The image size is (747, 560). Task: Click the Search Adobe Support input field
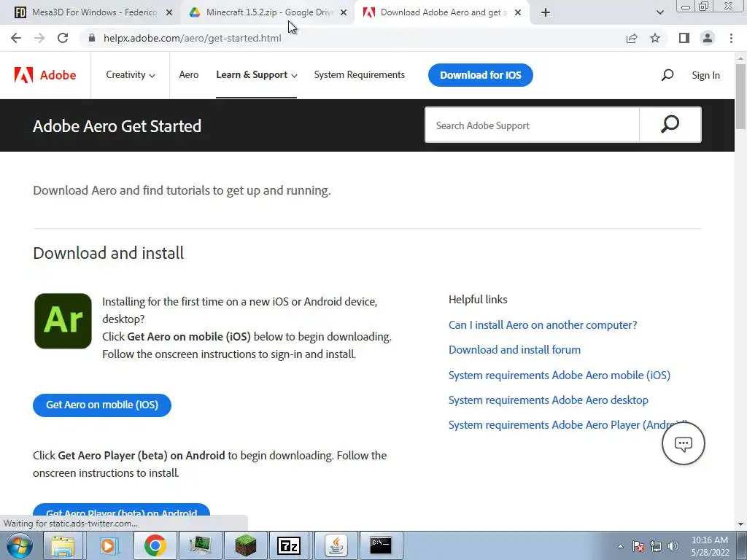(532, 125)
